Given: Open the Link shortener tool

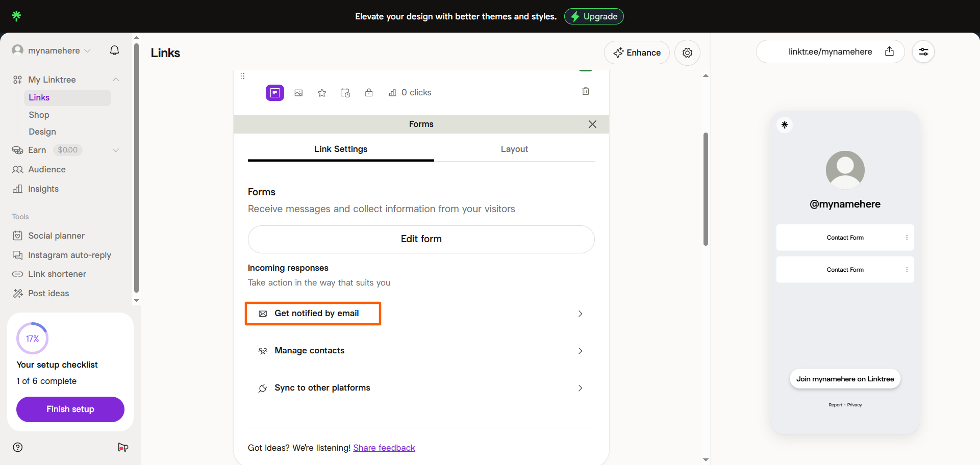Looking at the screenshot, I should pos(57,274).
